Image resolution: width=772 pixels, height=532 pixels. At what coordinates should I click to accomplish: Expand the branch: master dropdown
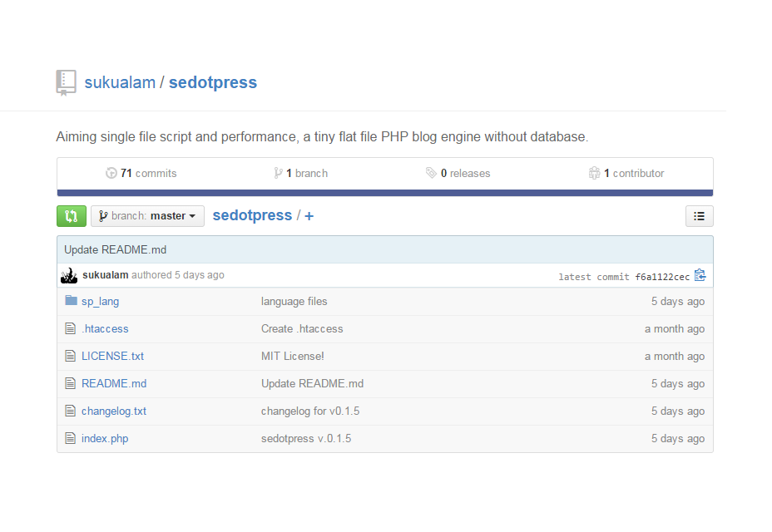[148, 216]
